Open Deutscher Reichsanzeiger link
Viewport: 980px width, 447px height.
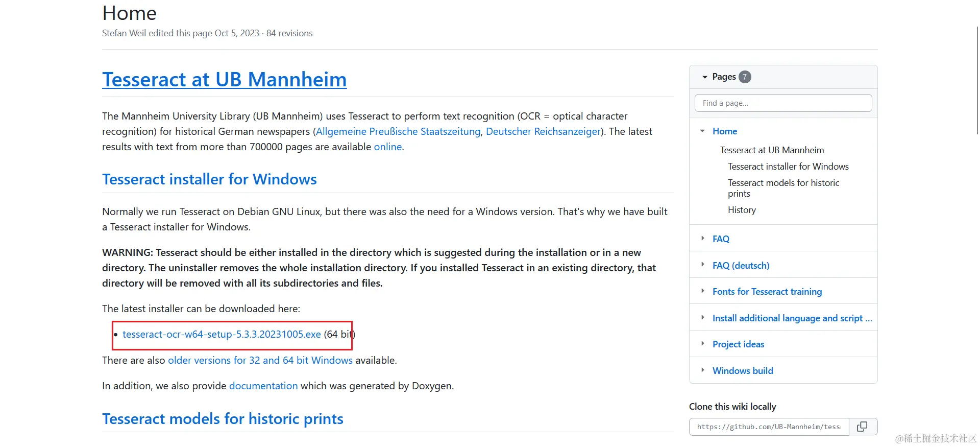tap(543, 131)
